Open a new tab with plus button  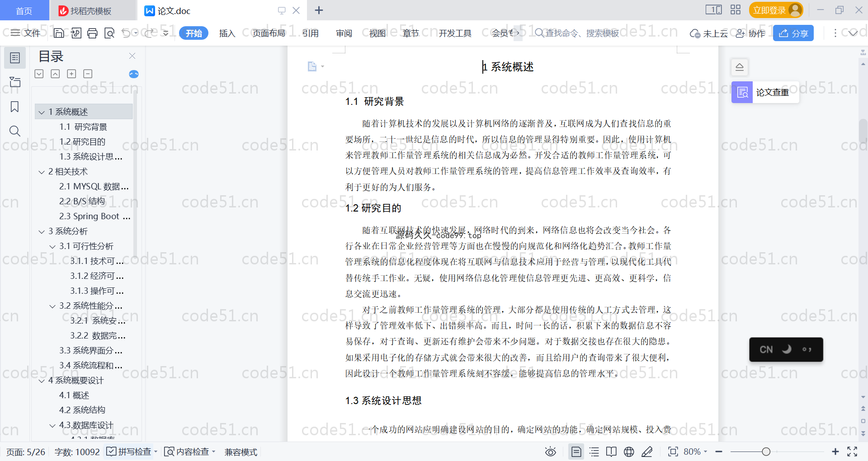click(x=319, y=10)
